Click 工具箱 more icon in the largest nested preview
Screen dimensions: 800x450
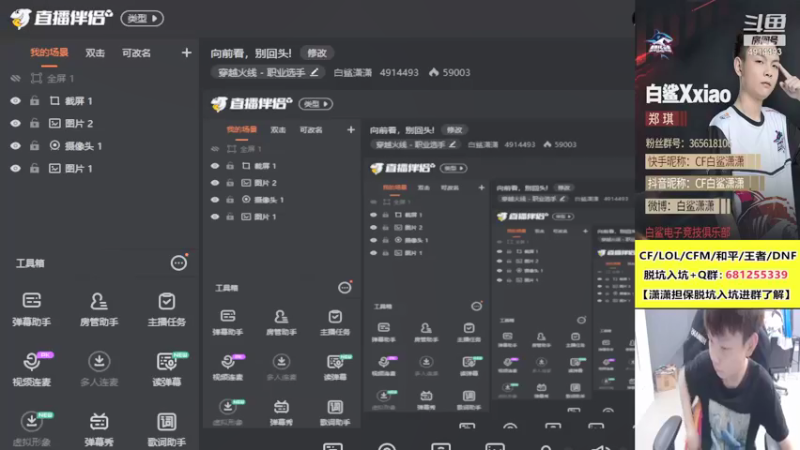[x=344, y=288]
